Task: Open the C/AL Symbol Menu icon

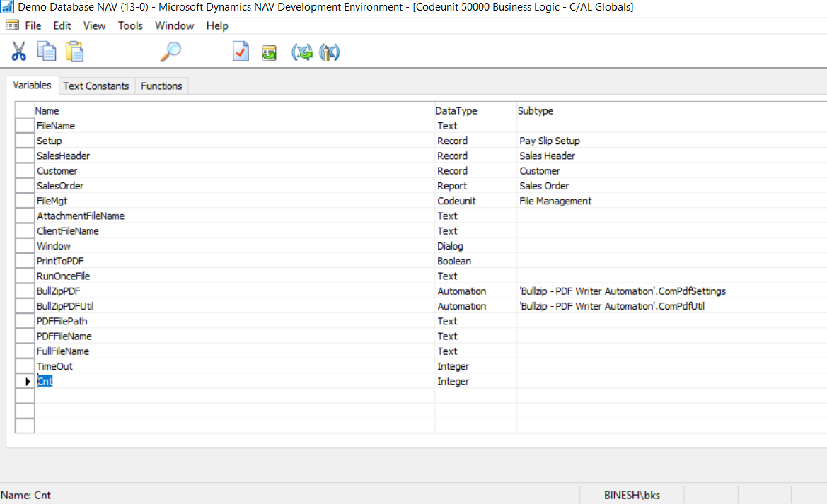Action: (303, 52)
